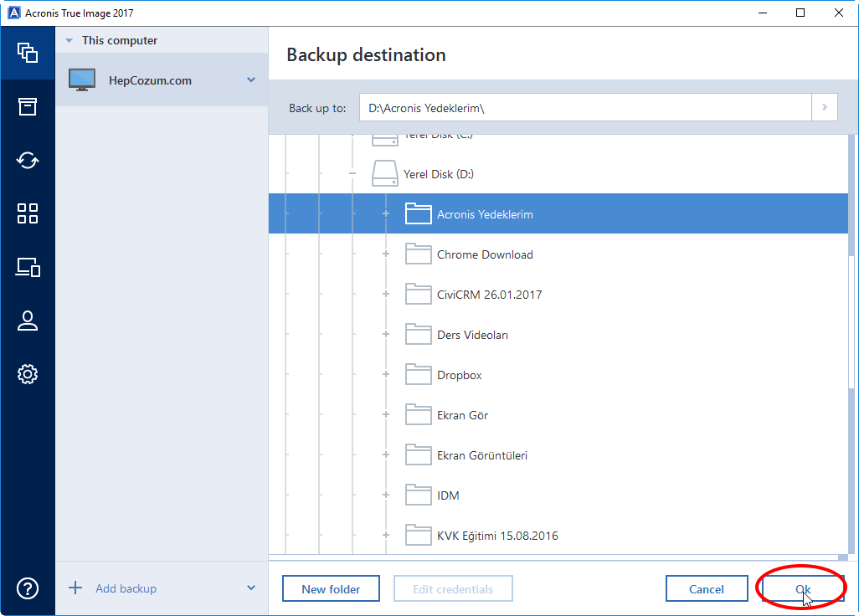The image size is (859, 616).
Task: Click the KVK Eğitimi 15.08.2016 folder icon
Action: (x=418, y=535)
